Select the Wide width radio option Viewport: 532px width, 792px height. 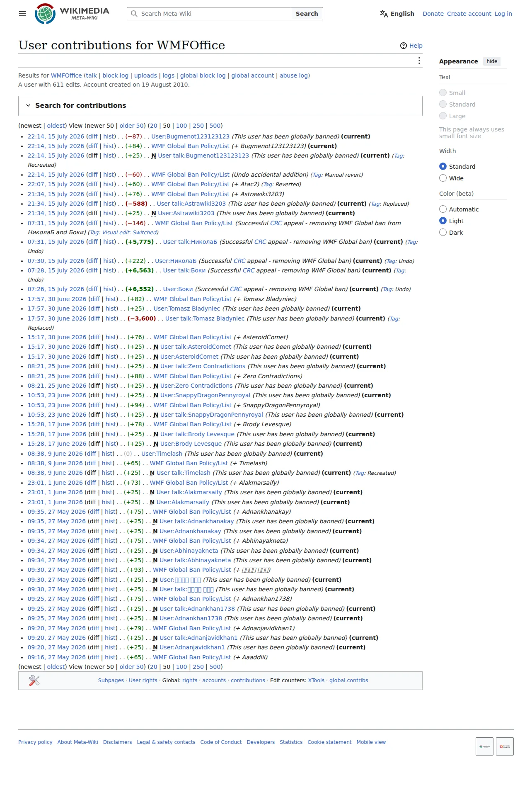click(x=443, y=178)
